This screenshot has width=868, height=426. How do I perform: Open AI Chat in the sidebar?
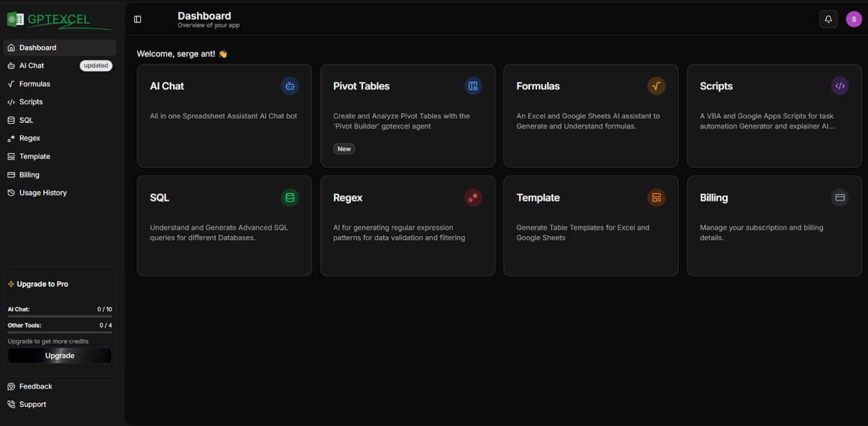tap(60, 65)
